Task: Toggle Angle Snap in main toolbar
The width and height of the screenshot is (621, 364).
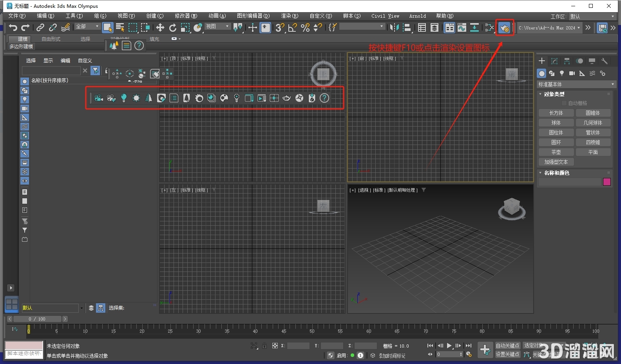Action: coord(292,27)
